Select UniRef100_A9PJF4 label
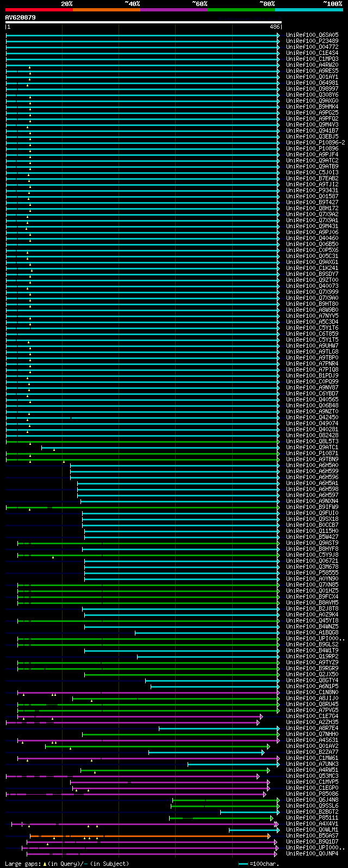 [312, 154]
